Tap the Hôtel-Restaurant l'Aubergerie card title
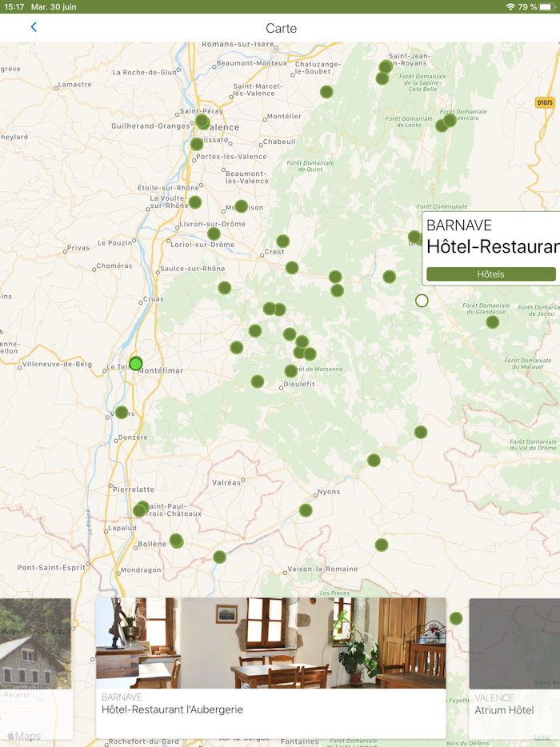The height and width of the screenshot is (747, 560). pos(172,709)
